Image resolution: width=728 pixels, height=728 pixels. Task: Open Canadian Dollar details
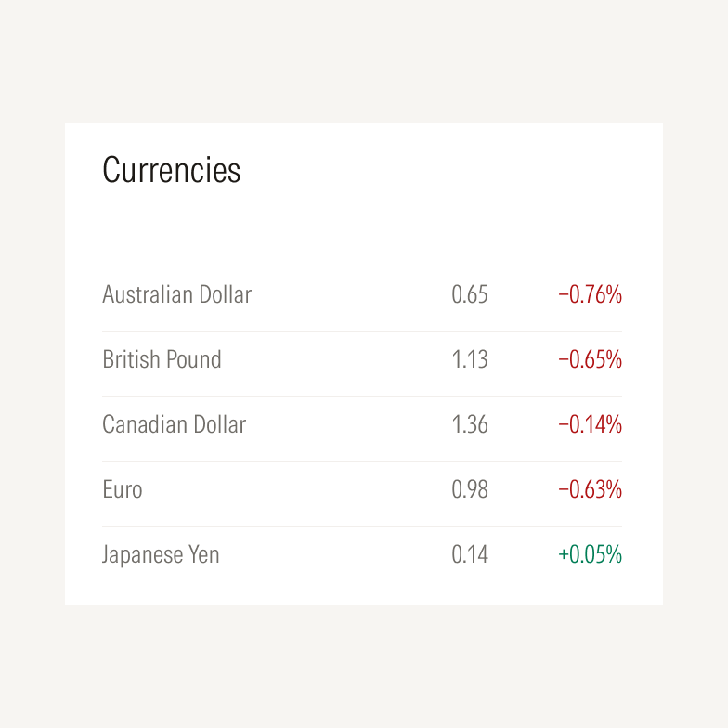tap(175, 425)
